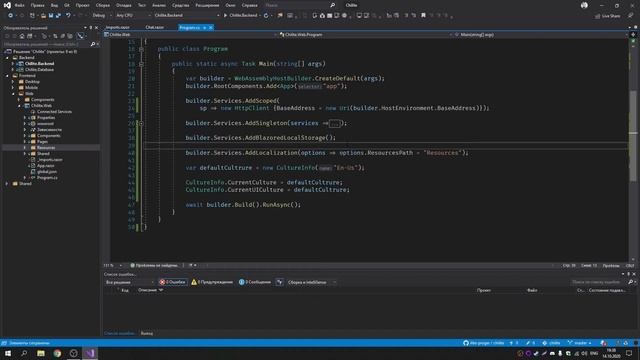Collapse the Backend solution folder
Viewport: 640px width, 360px height.
tap(7, 58)
